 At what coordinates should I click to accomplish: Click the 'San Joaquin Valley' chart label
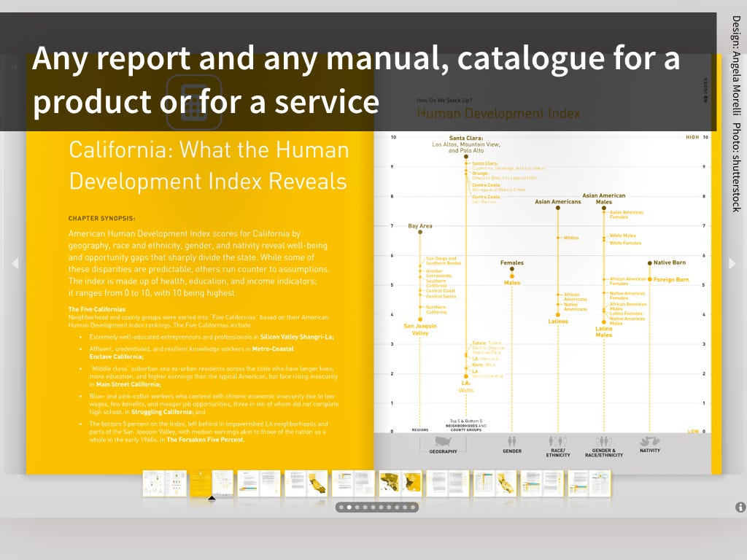[419, 330]
